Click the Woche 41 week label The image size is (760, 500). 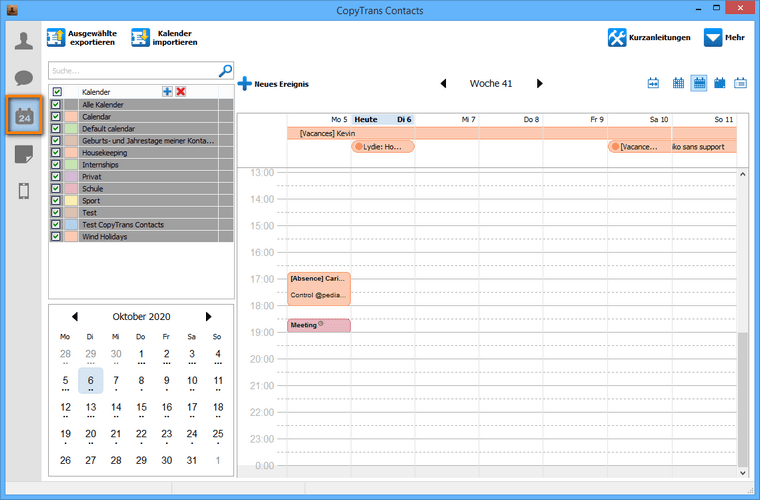pos(491,83)
